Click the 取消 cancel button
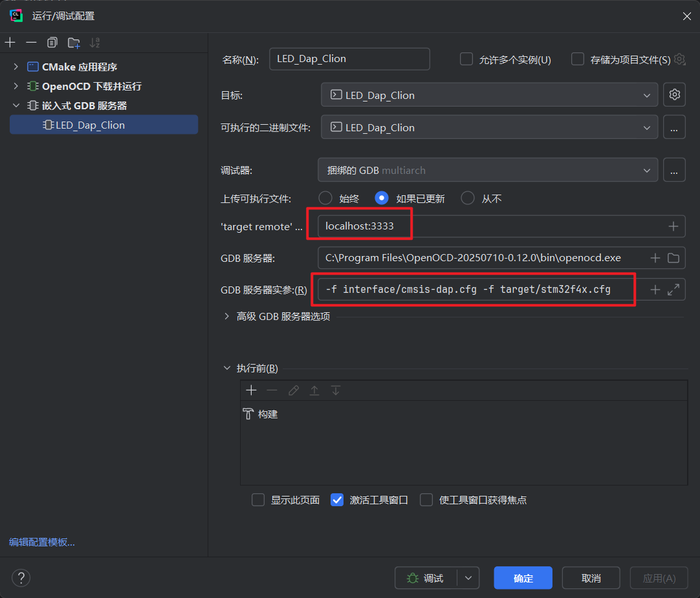The width and height of the screenshot is (700, 598). (591, 578)
